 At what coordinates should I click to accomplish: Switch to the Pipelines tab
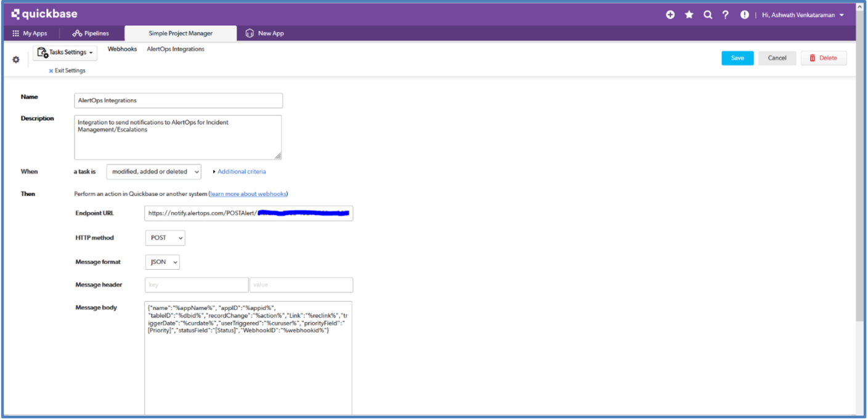click(90, 33)
